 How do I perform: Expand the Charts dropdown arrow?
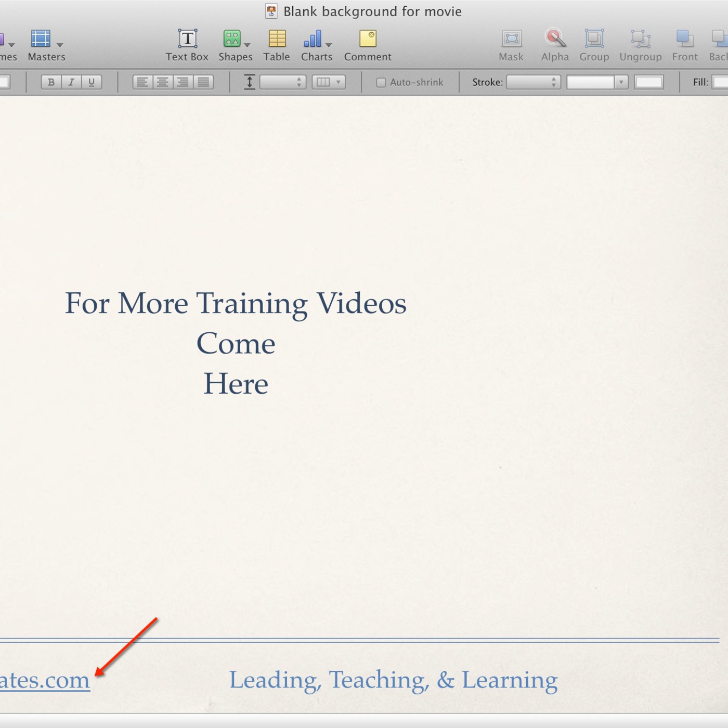tap(329, 45)
